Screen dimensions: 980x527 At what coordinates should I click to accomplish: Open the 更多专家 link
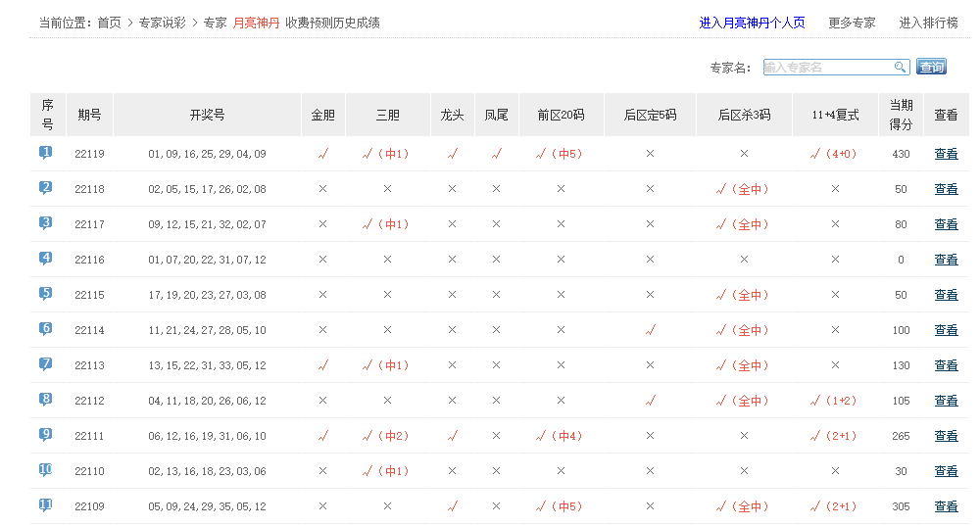pos(852,23)
